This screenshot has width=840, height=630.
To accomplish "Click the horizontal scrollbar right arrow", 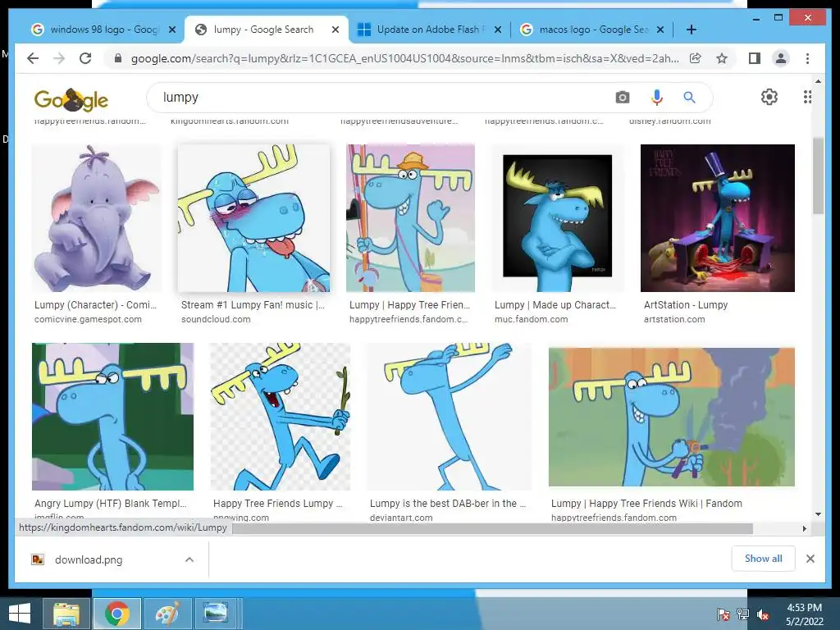I will 804,529.
